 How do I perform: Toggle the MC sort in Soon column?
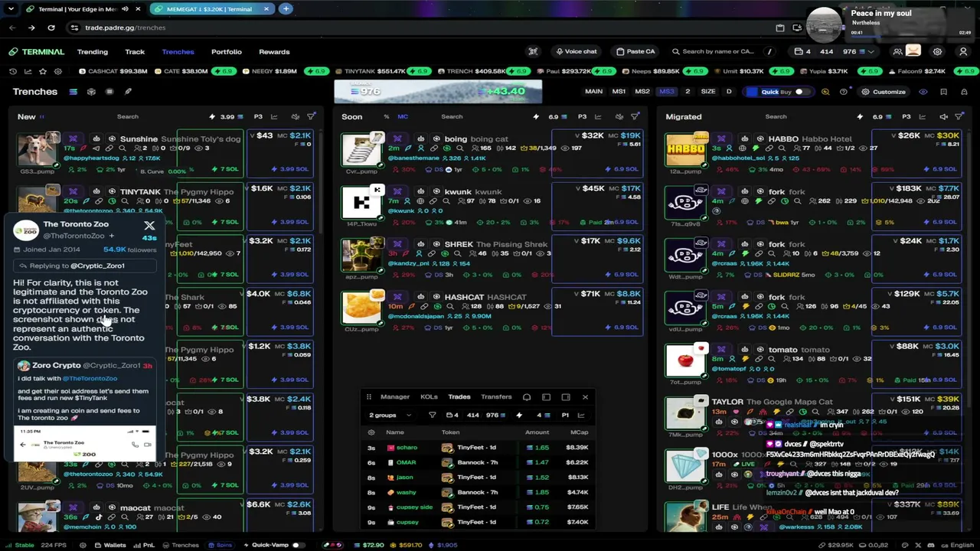click(403, 117)
